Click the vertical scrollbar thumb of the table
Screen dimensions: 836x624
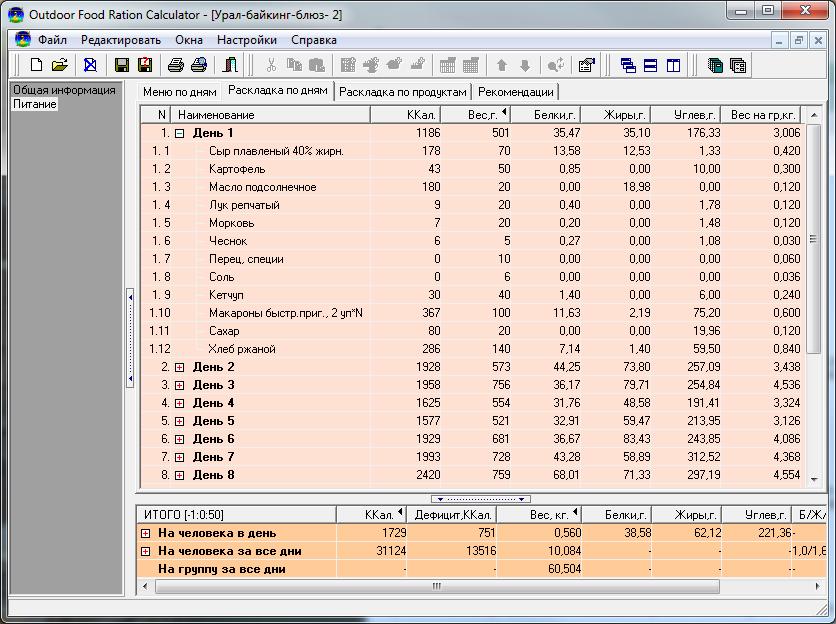click(814, 239)
